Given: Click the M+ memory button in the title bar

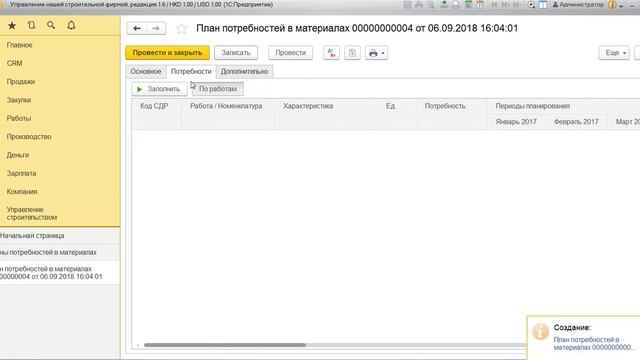Looking at the screenshot, I should point(505,5).
